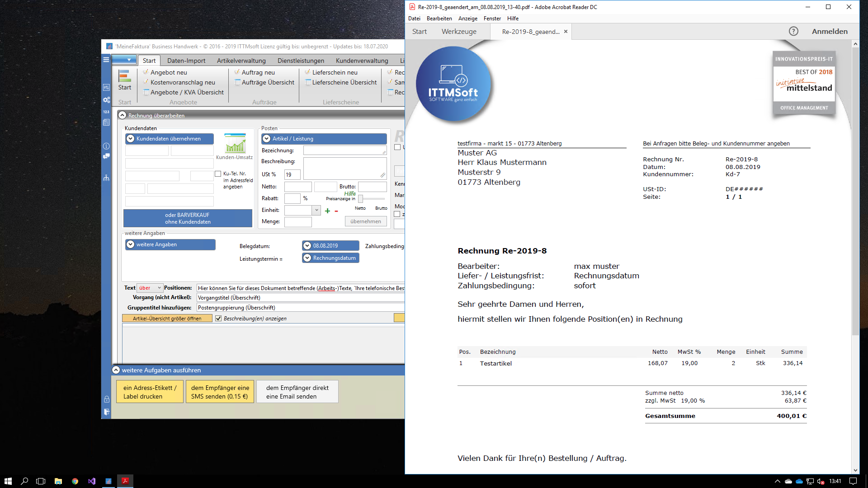This screenshot has height=488, width=868.
Task: Click Anmelden in Acrobat Reader
Action: [830, 31]
